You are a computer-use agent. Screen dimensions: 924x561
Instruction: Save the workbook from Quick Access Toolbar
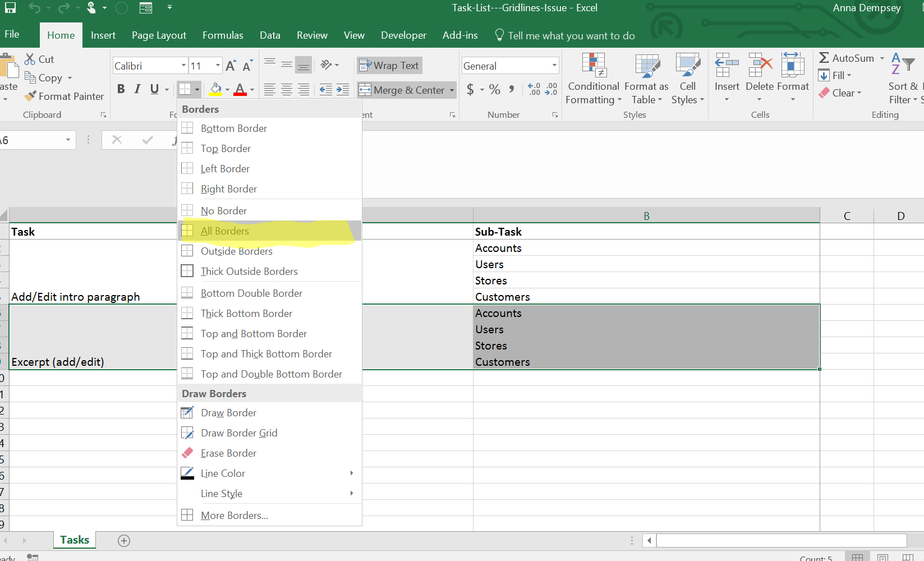10,8
